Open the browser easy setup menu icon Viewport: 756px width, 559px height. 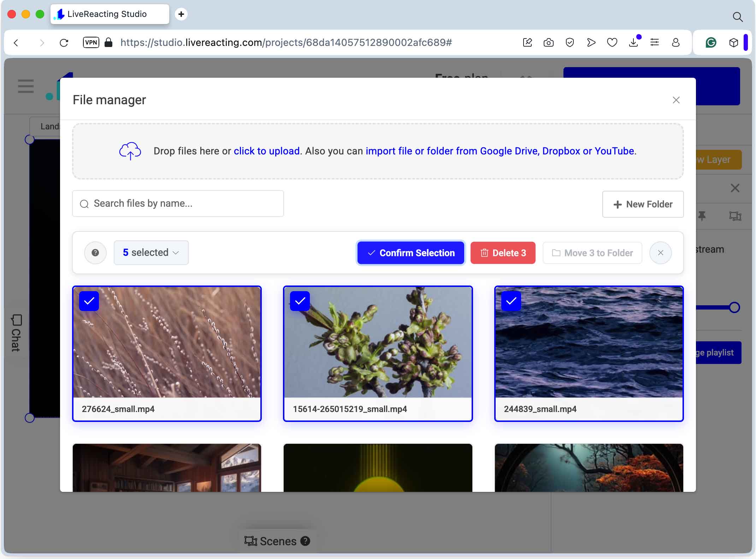coord(654,43)
